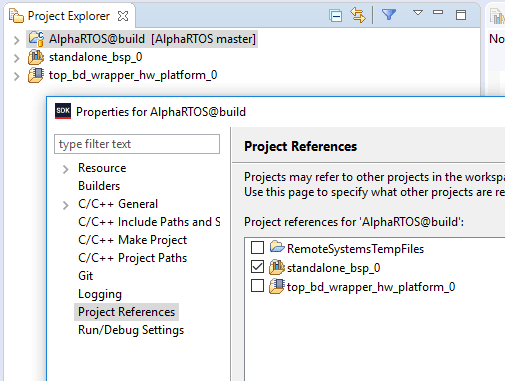Click the AlphaRTOS@build project icon
The height and width of the screenshot is (381, 505).
[36, 39]
